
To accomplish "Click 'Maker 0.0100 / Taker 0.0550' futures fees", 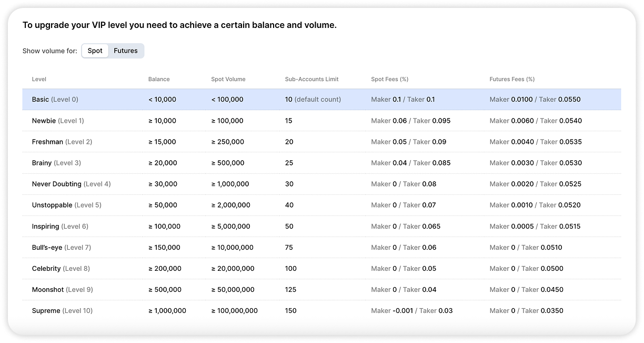I will click(x=535, y=100).
